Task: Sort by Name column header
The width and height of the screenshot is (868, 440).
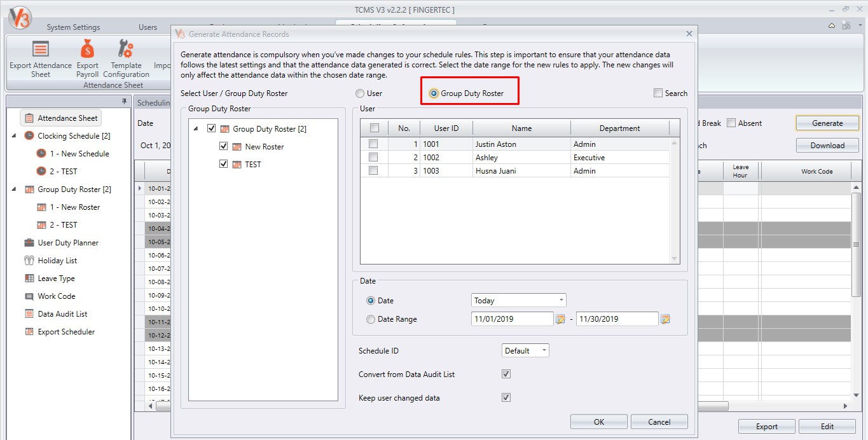Action: point(521,128)
